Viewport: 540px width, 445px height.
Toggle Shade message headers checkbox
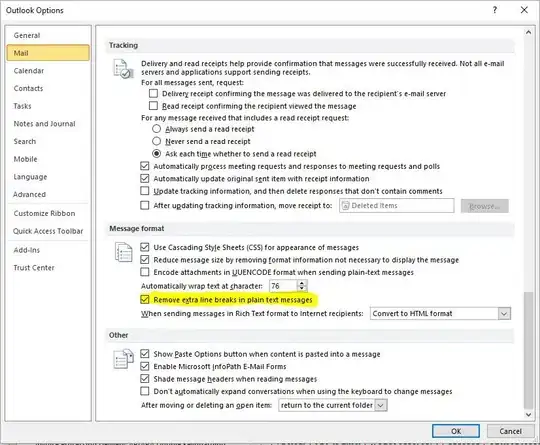click(x=145, y=379)
